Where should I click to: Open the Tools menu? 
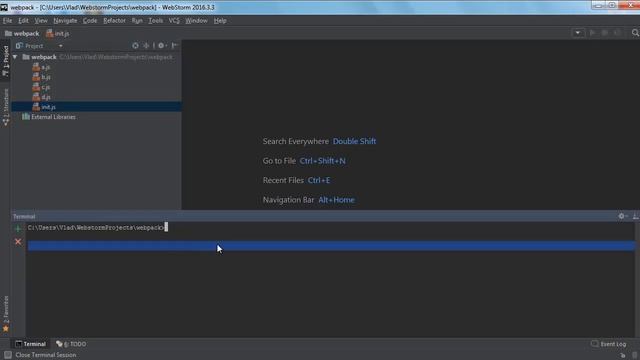click(156, 20)
